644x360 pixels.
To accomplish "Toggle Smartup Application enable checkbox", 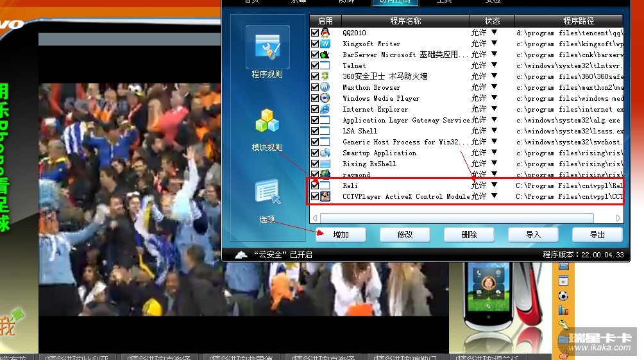I will coord(315,153).
